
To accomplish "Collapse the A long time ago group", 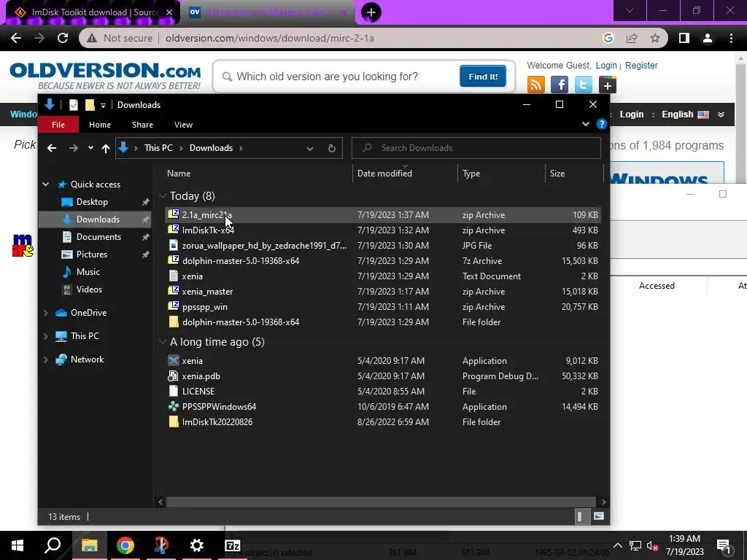I will [x=163, y=342].
